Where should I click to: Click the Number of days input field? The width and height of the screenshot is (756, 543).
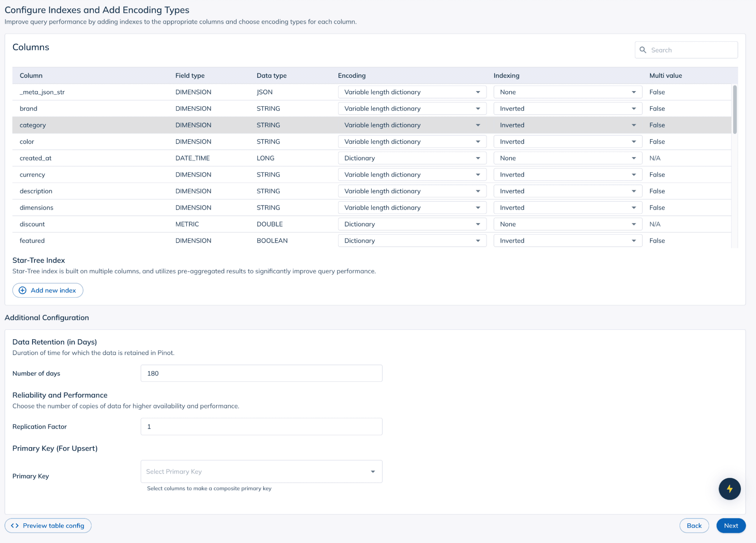point(261,373)
